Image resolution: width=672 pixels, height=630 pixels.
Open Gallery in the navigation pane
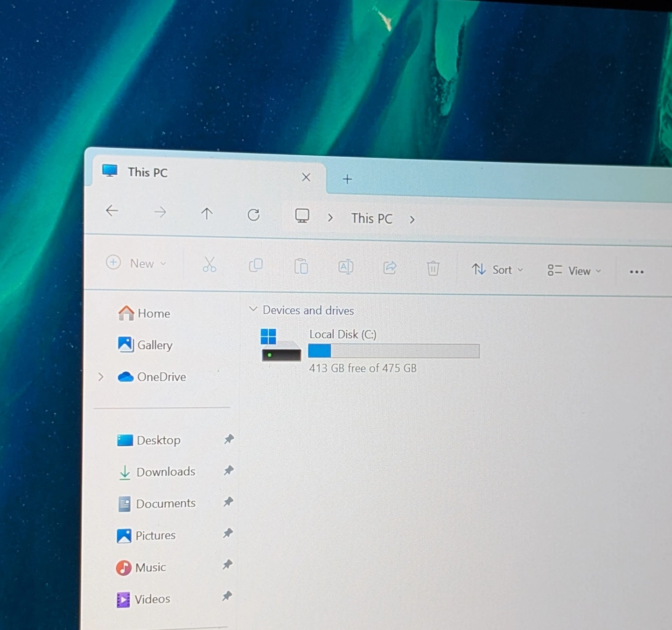pyautogui.click(x=145, y=345)
